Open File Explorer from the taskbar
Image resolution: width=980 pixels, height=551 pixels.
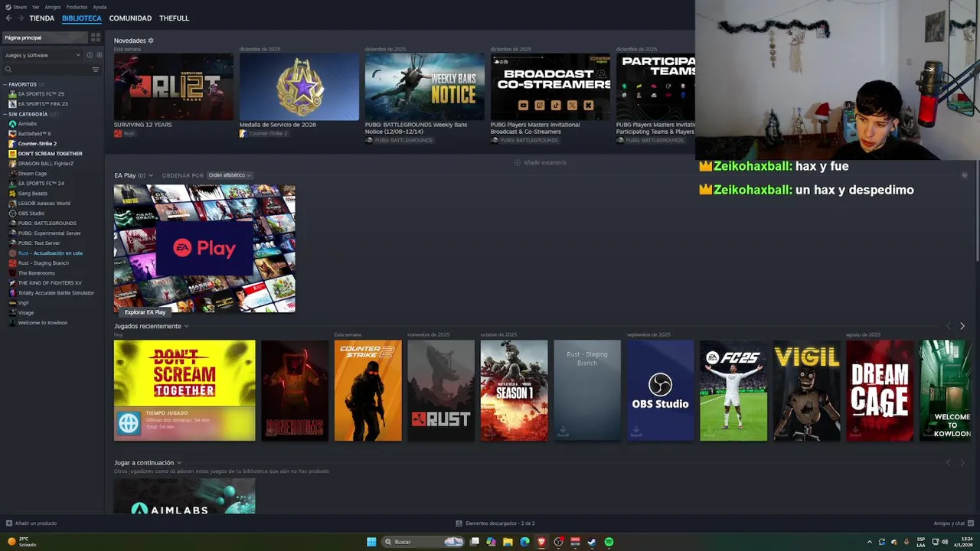click(x=508, y=542)
